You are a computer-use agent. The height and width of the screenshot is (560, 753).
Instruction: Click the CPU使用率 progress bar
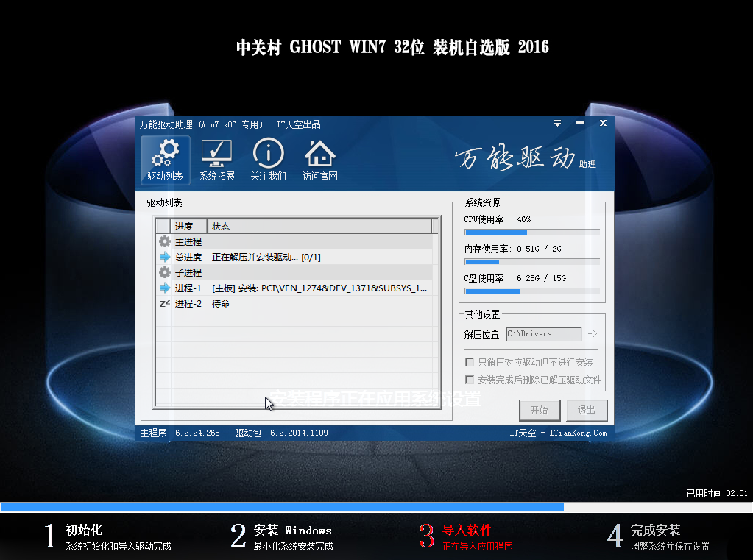click(532, 233)
